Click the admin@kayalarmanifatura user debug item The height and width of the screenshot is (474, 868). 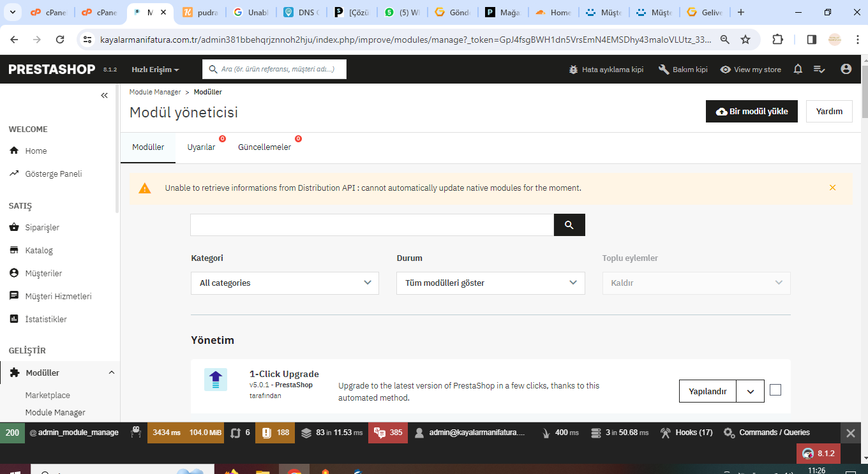[470, 433]
